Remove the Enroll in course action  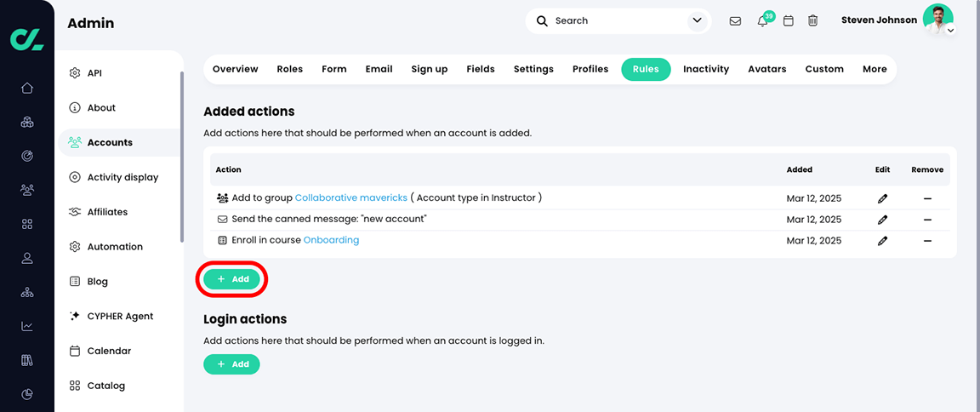927,240
